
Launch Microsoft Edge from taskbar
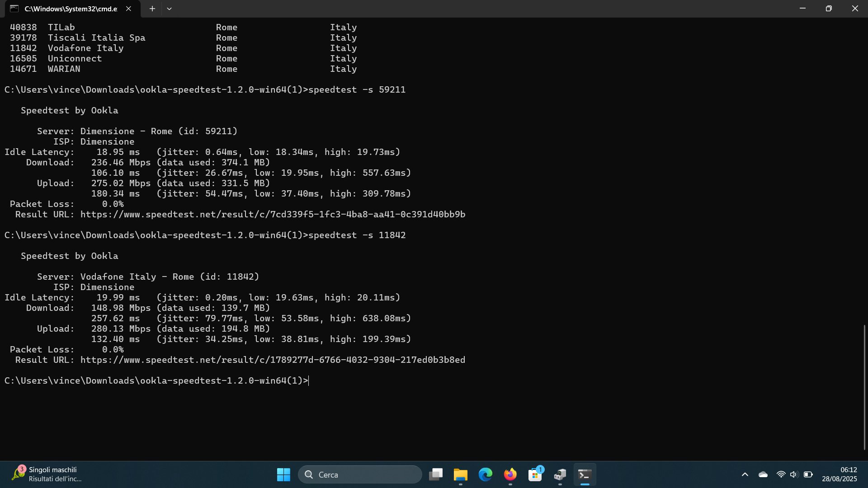pos(486,474)
